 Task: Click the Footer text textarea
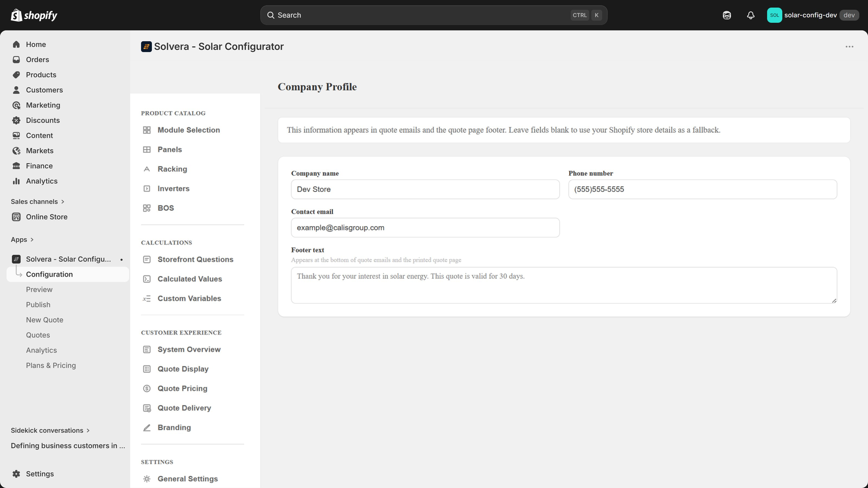564,285
